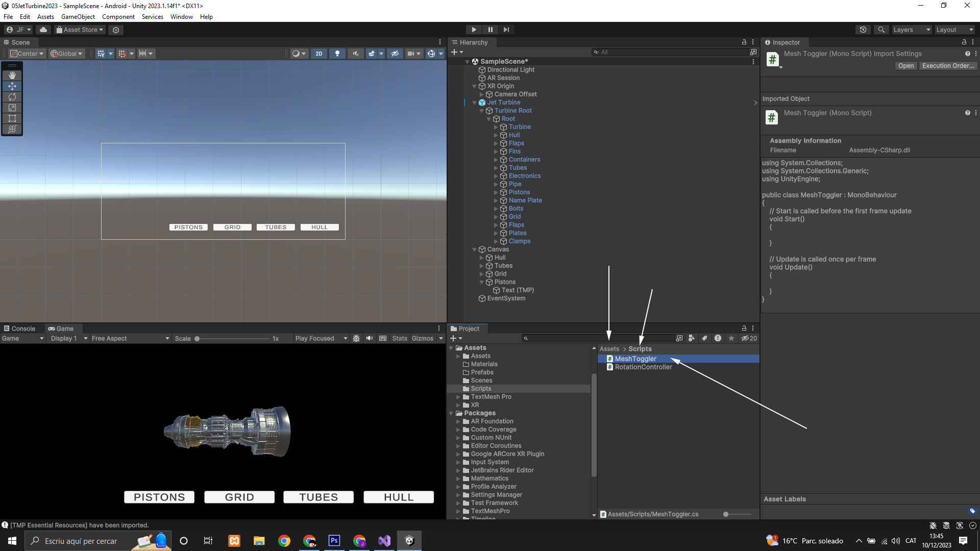Click the global search magnifier icon
980x551 pixels.
coord(881,30)
